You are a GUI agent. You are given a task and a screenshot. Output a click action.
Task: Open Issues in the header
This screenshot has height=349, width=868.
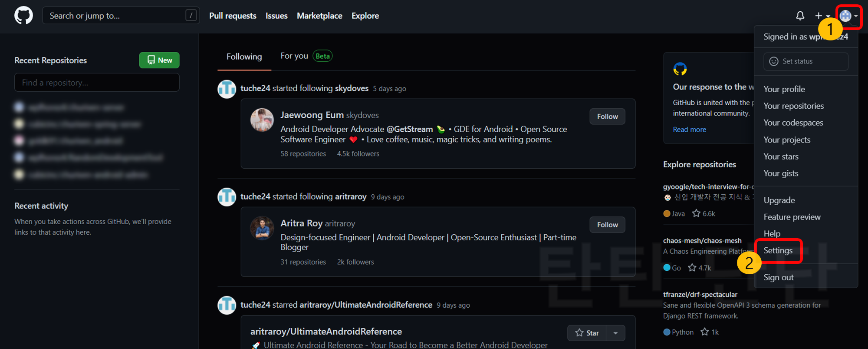tap(276, 16)
